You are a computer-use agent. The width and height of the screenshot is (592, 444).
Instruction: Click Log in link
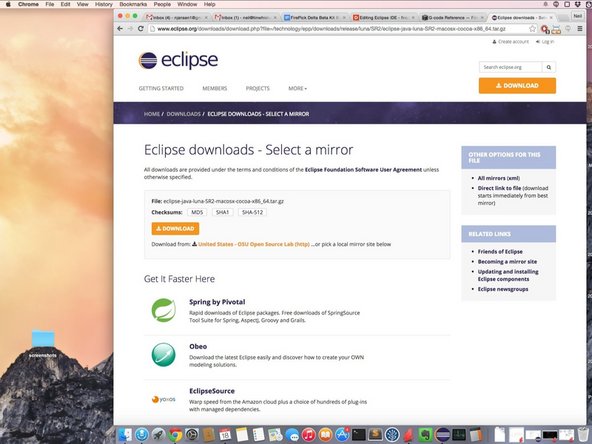tap(545, 42)
